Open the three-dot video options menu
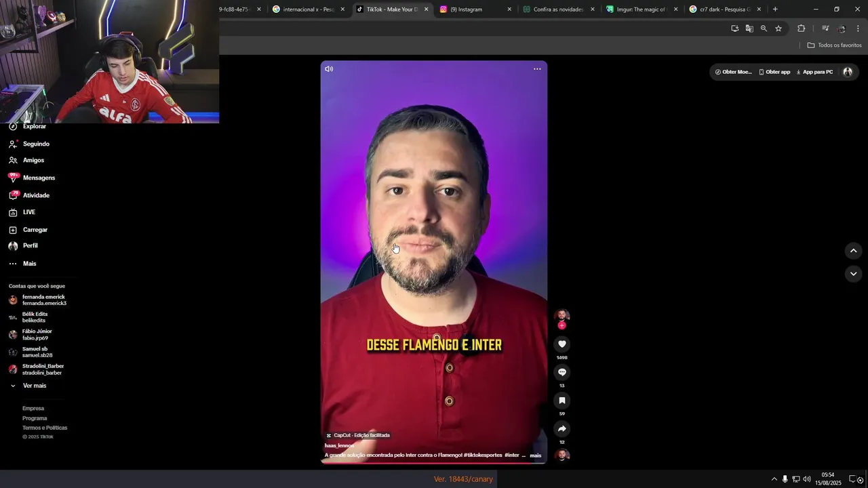This screenshot has height=488, width=868. [537, 68]
